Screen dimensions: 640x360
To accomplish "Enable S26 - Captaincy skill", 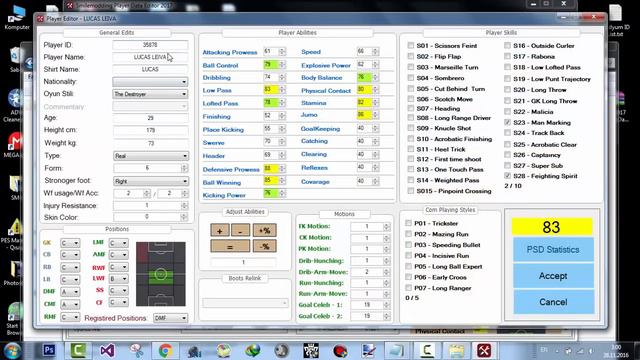I will [507, 155].
